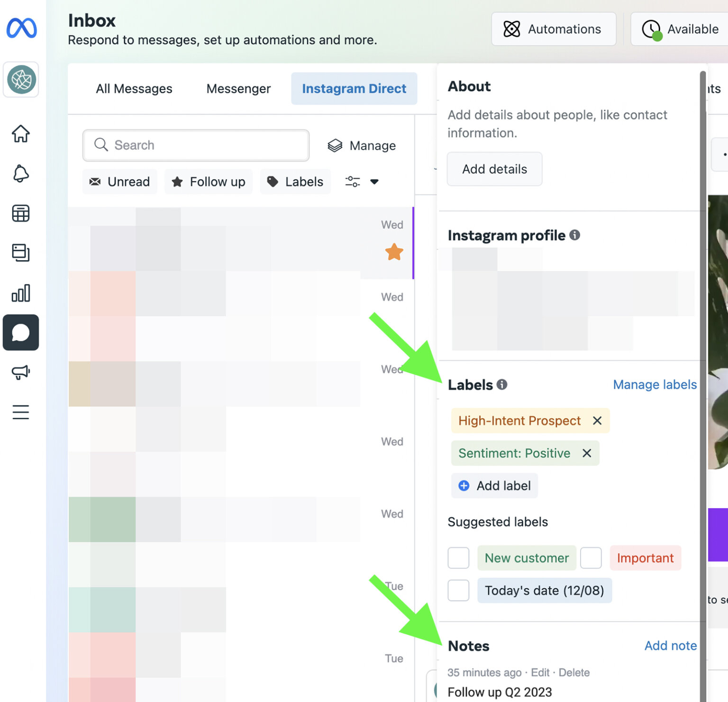Switch to the Messenger tab
Screen dimensions: 728x702
point(238,89)
